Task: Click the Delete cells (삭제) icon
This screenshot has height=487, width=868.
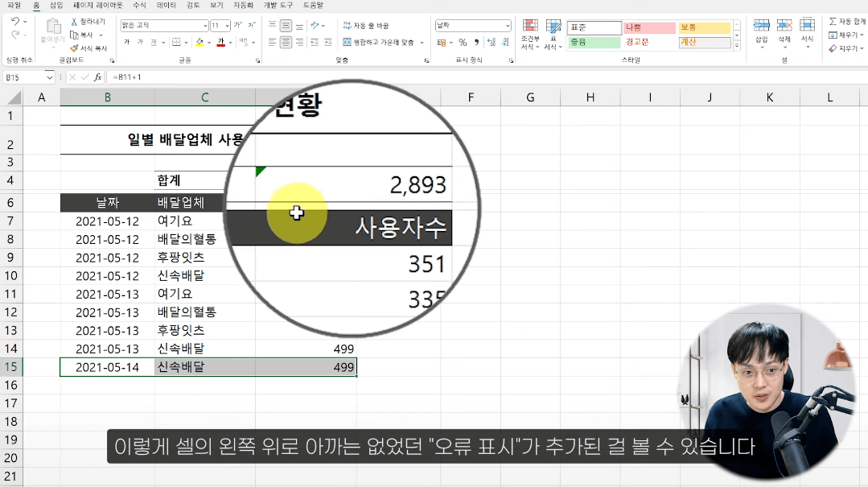Action: (x=784, y=25)
